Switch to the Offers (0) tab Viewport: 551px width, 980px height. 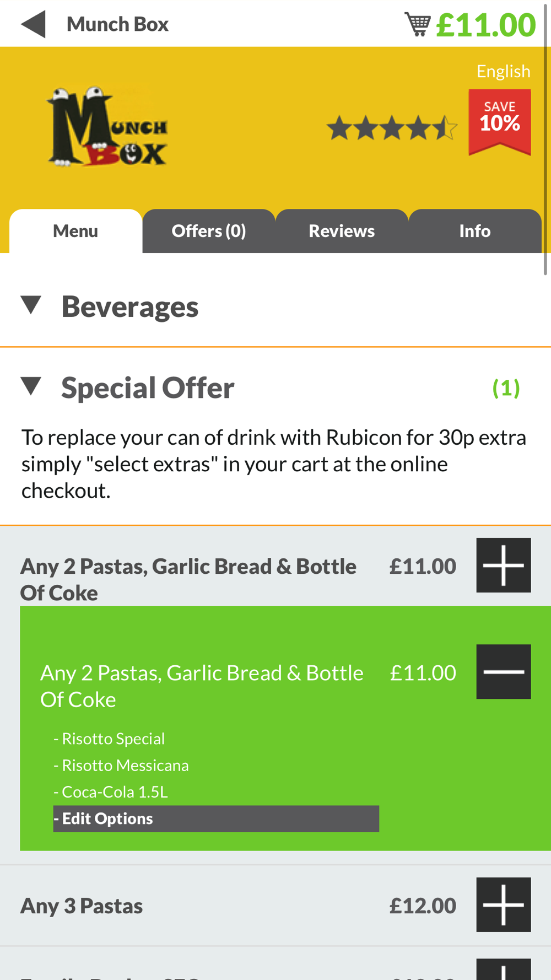tap(209, 231)
